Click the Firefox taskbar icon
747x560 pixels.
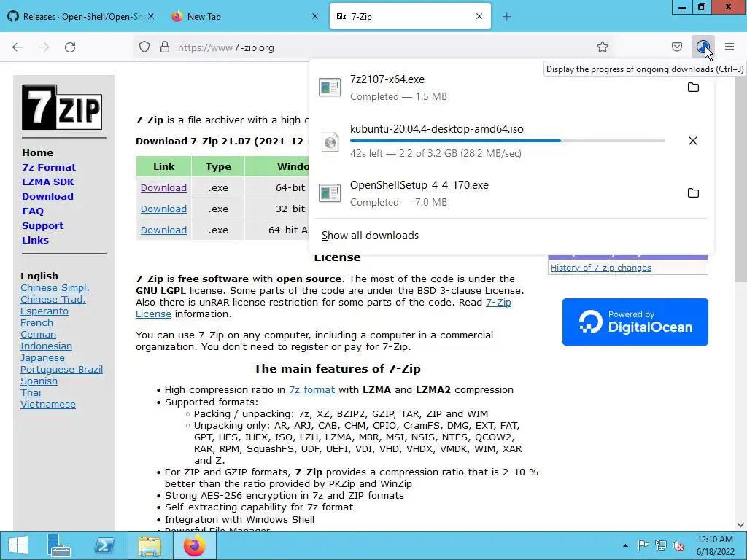click(x=194, y=545)
